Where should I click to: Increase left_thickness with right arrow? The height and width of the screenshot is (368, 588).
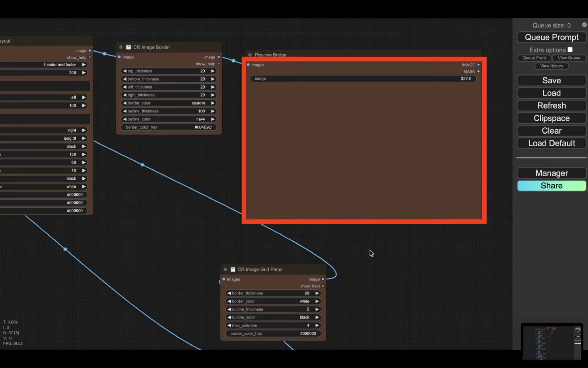[213, 87]
